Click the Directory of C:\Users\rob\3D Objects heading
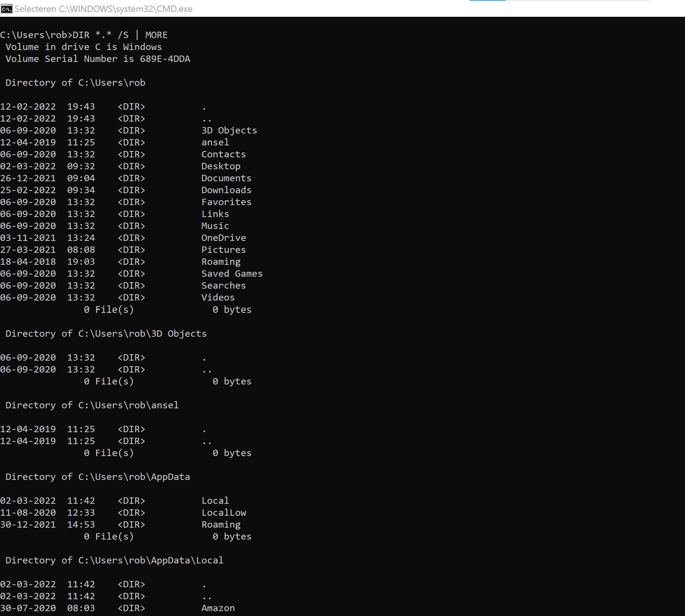Image resolution: width=685 pixels, height=616 pixels. tap(106, 334)
